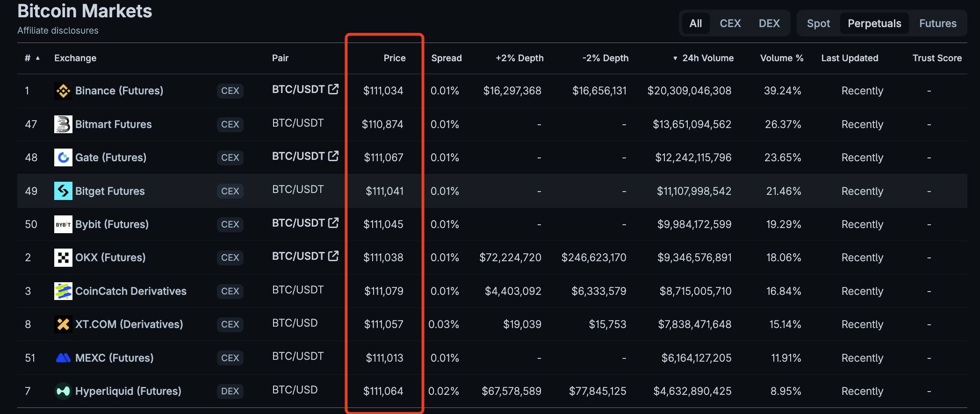The height and width of the screenshot is (414, 980).
Task: Open Binance BTC/USDT pair external link
Action: 333,89
